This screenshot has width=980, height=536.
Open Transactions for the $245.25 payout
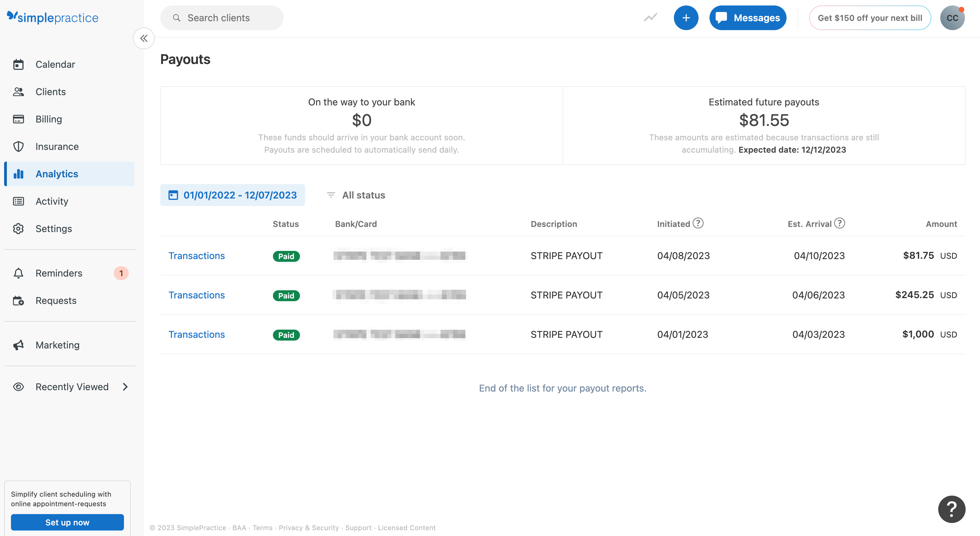196,295
